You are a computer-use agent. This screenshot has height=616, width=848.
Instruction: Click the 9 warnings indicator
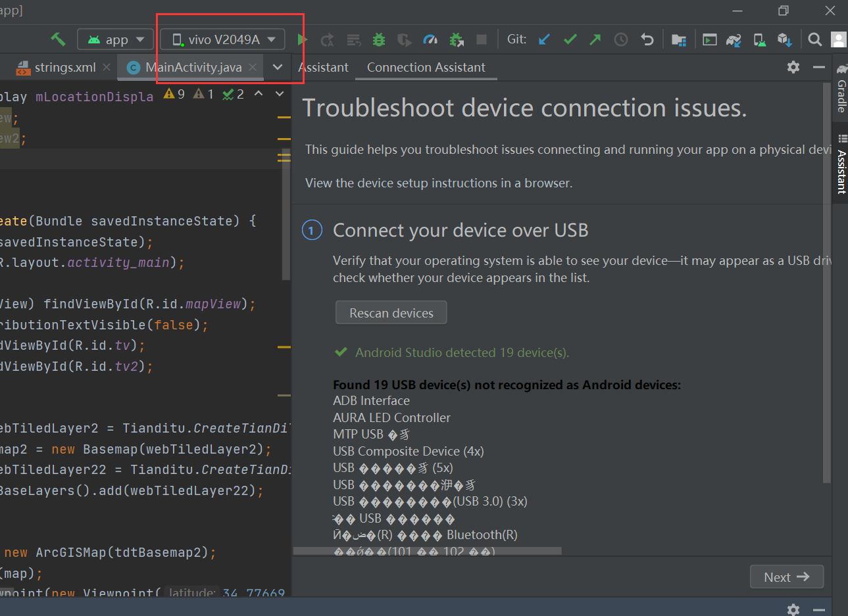coord(174,94)
